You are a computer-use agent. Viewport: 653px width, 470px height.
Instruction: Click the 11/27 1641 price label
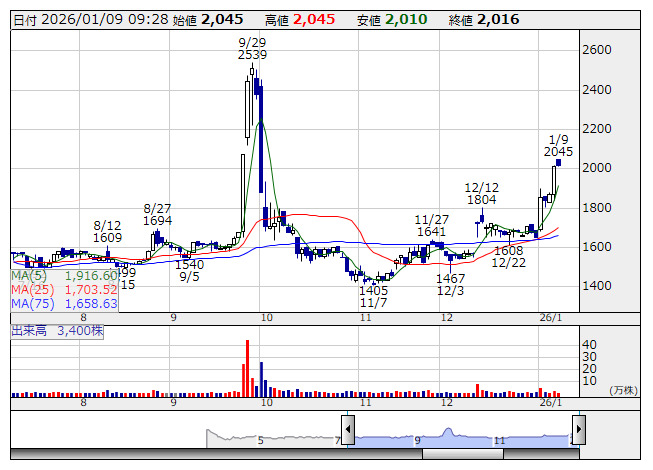click(x=431, y=226)
